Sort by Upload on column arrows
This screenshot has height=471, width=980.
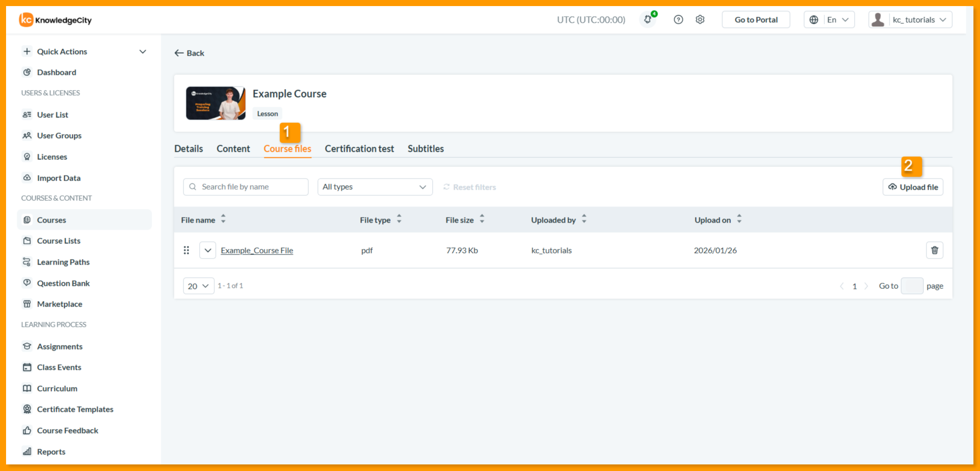(739, 219)
